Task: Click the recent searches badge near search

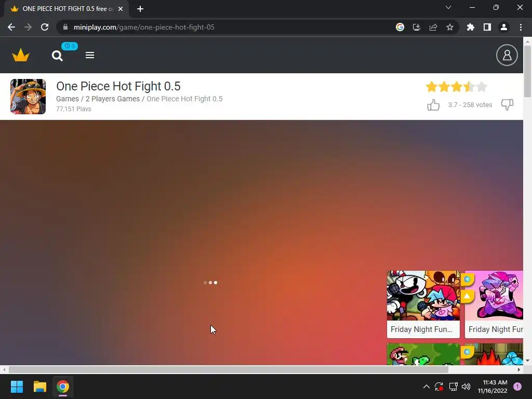Action: [x=70, y=46]
